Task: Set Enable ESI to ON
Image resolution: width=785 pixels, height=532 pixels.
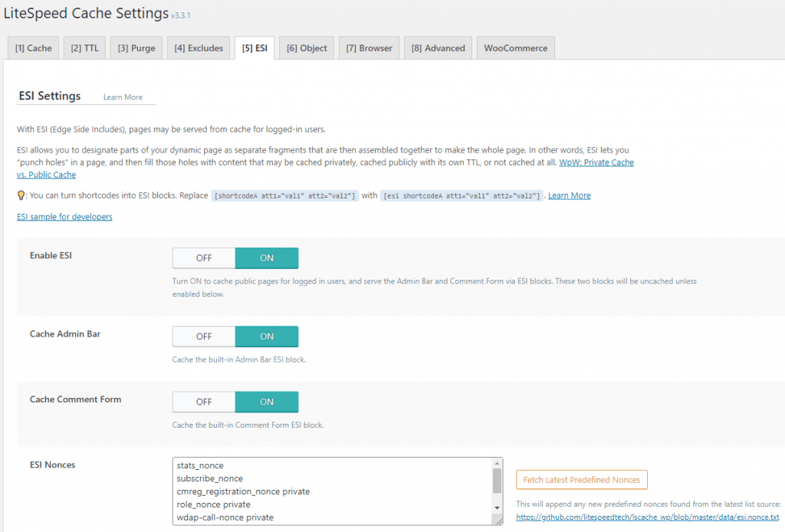Action: [x=267, y=258]
